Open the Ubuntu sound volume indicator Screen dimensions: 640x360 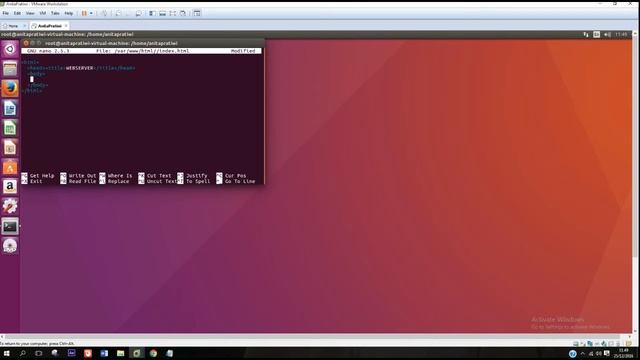tap(607, 34)
